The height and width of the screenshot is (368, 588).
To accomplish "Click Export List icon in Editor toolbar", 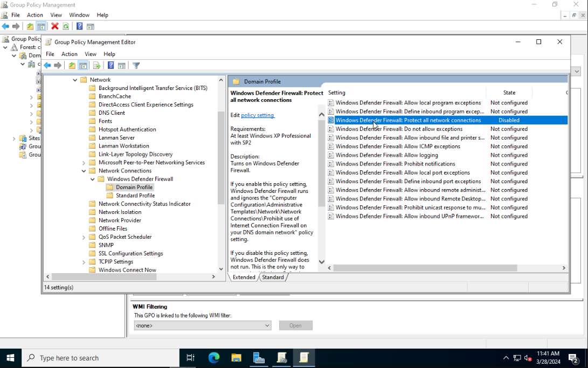I will click(97, 66).
